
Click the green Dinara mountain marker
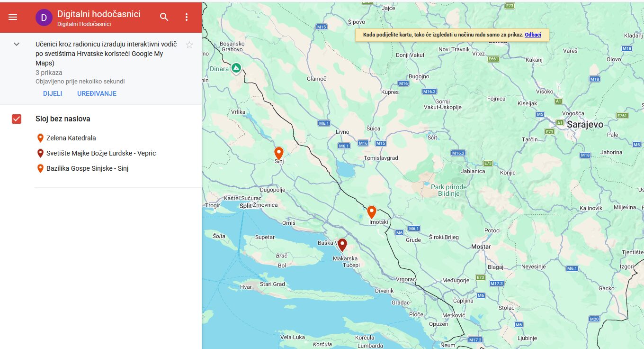(236, 68)
